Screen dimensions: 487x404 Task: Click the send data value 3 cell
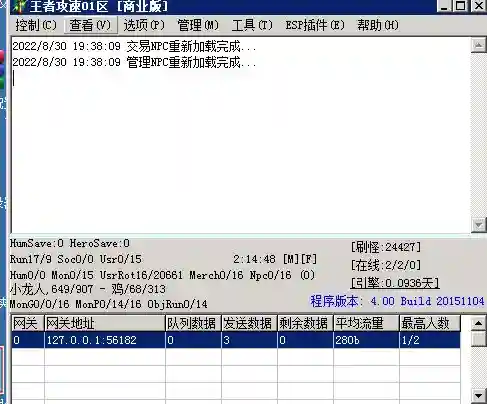[x=249, y=340]
